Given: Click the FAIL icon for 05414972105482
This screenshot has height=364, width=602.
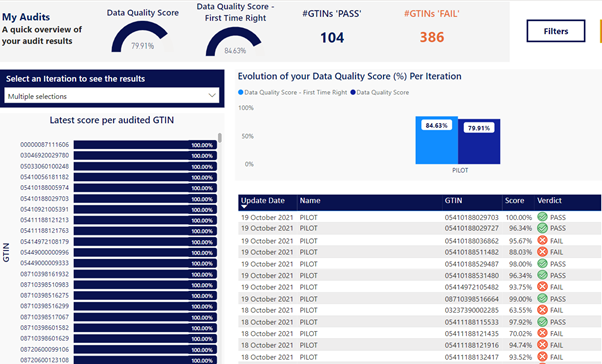Looking at the screenshot, I should (542, 287).
